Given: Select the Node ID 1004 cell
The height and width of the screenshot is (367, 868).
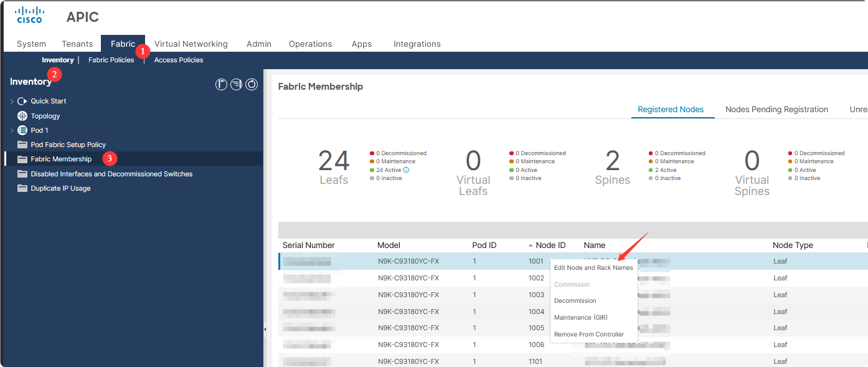Looking at the screenshot, I should 536,312.
